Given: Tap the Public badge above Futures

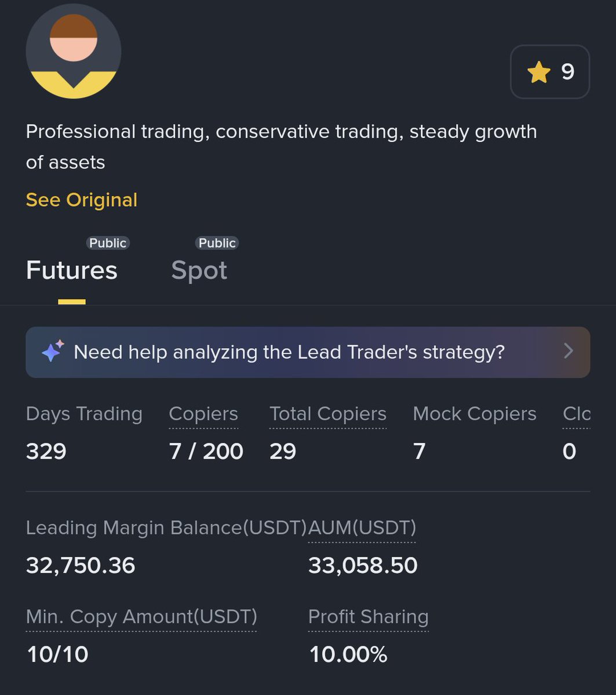Looking at the screenshot, I should (108, 243).
